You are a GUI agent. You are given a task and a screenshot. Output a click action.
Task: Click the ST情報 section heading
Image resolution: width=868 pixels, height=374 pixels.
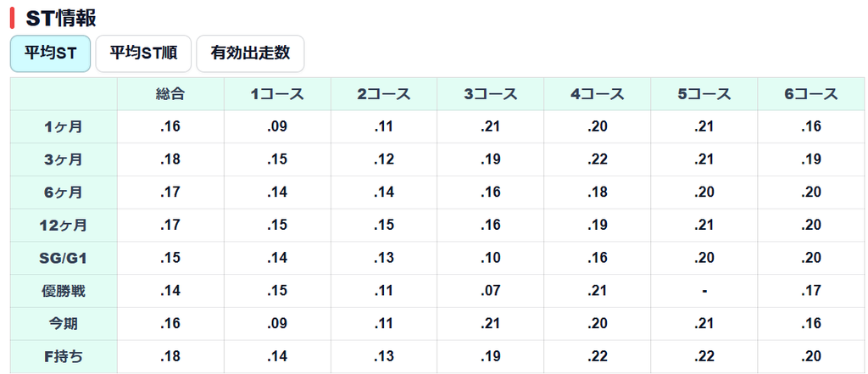(x=61, y=18)
